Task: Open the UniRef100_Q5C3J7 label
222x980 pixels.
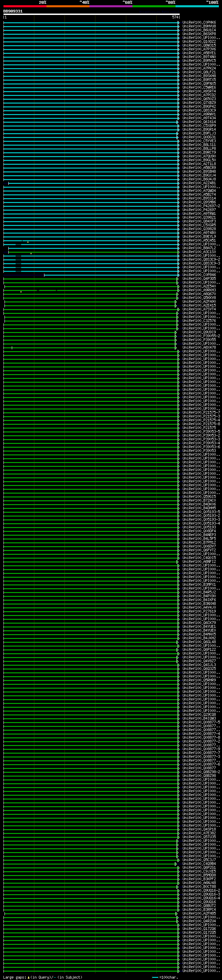Action: point(199,860)
